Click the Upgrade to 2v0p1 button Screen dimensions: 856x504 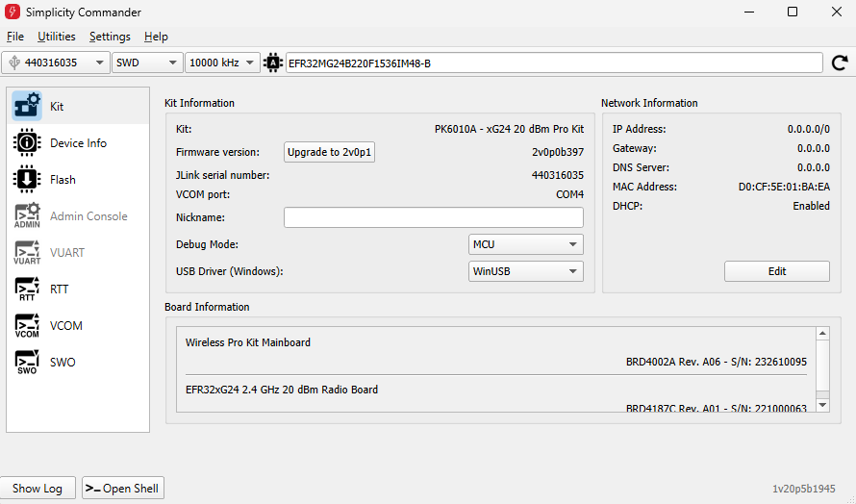point(329,152)
